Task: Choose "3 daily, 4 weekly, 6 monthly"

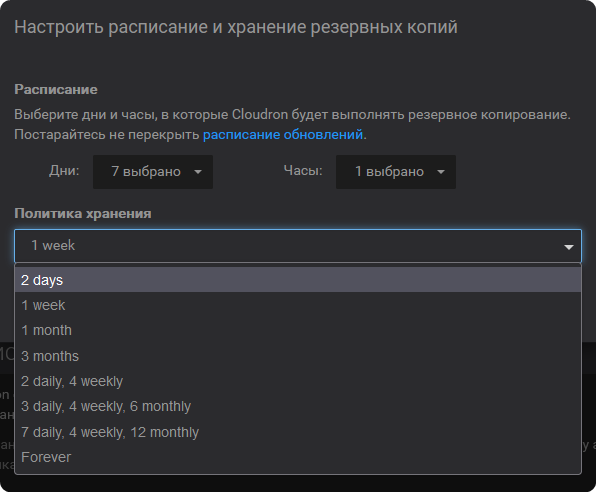Action: [298, 406]
